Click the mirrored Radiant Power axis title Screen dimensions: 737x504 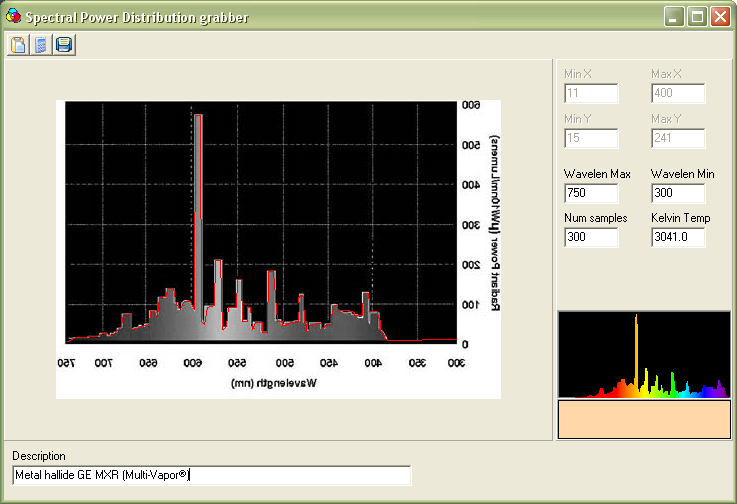494,223
